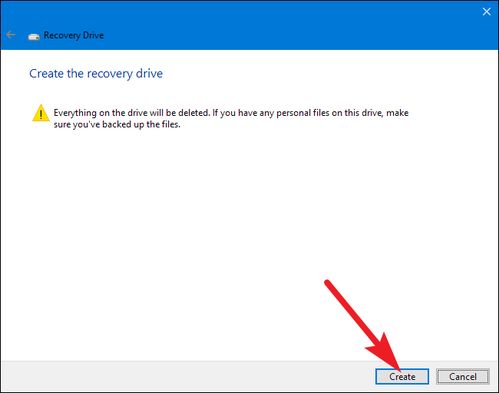Click the exclamation mark inside warning triangle
The image size is (499, 393).
41,115
